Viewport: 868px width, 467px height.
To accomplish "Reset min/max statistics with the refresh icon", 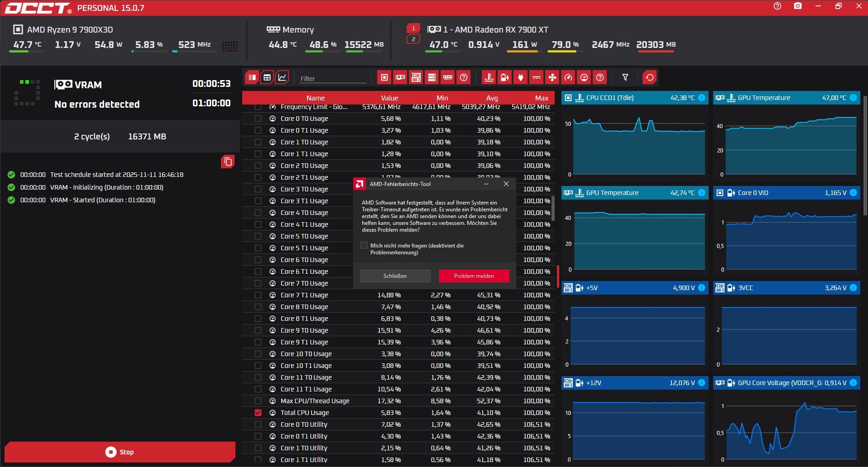I will pyautogui.click(x=650, y=77).
